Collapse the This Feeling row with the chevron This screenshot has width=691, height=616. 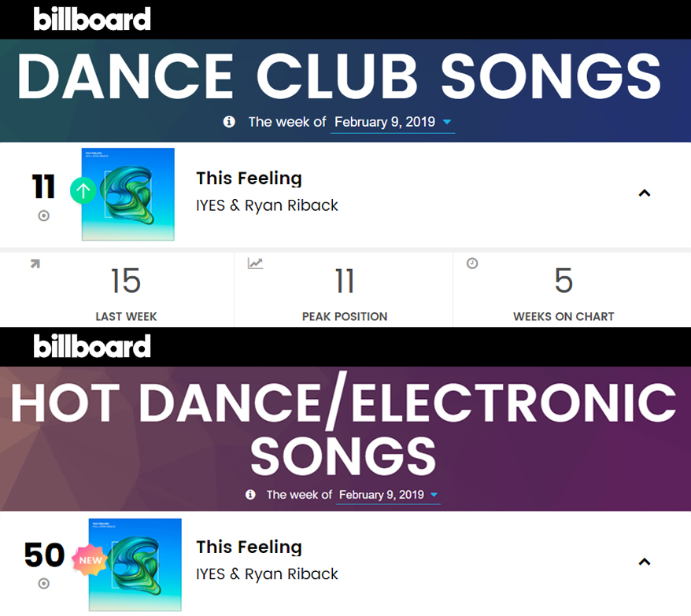point(645,193)
